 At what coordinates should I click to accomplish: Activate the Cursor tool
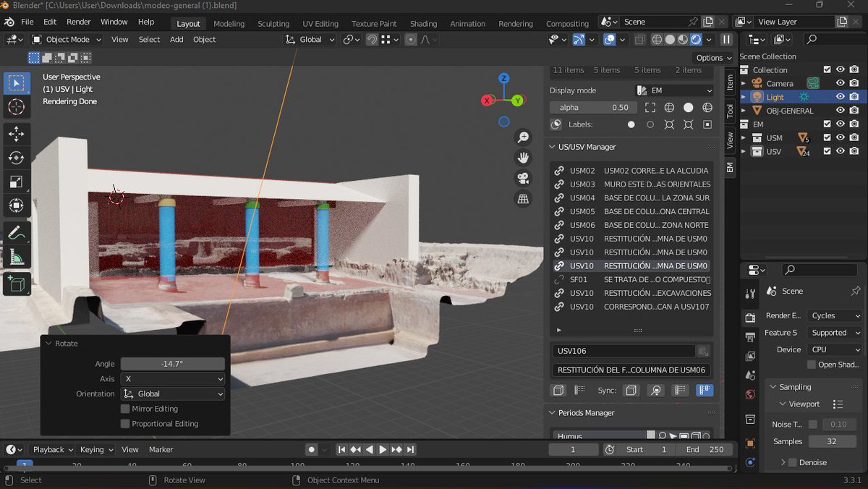pos(16,107)
